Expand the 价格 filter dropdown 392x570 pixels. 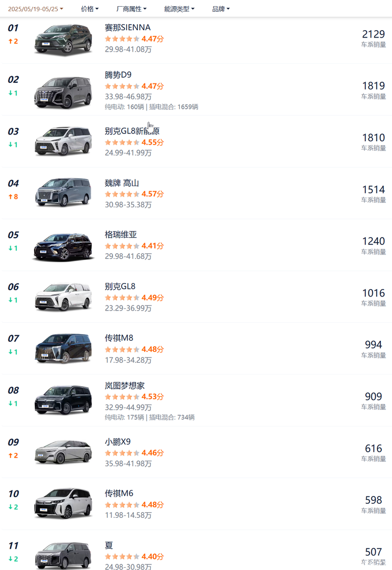pyautogui.click(x=90, y=9)
